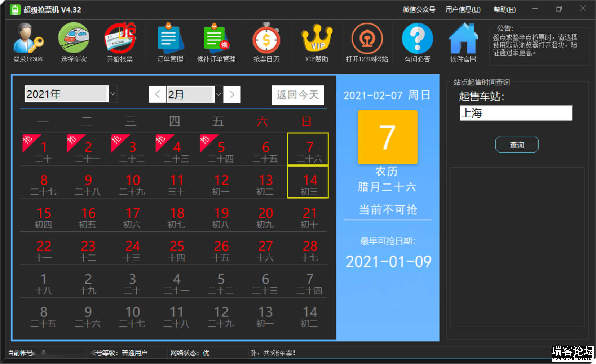Select February 14 (初三) highlighted cell
The width and height of the screenshot is (596, 364).
click(308, 182)
